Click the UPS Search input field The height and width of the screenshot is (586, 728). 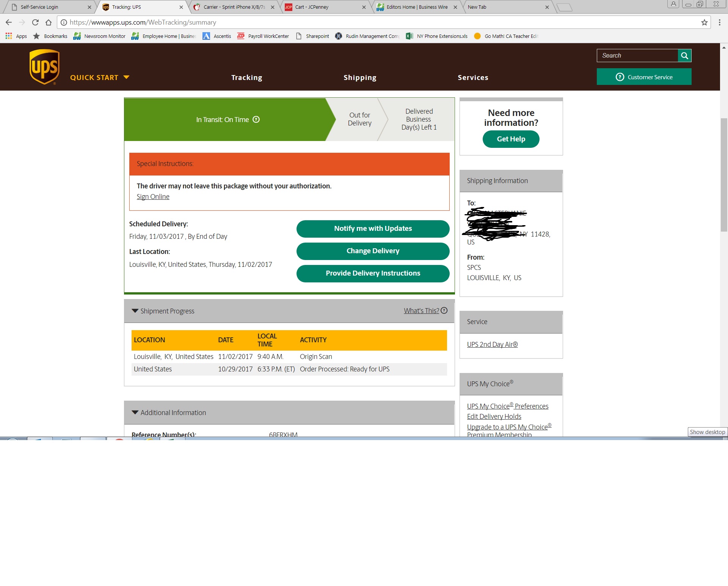click(x=637, y=56)
